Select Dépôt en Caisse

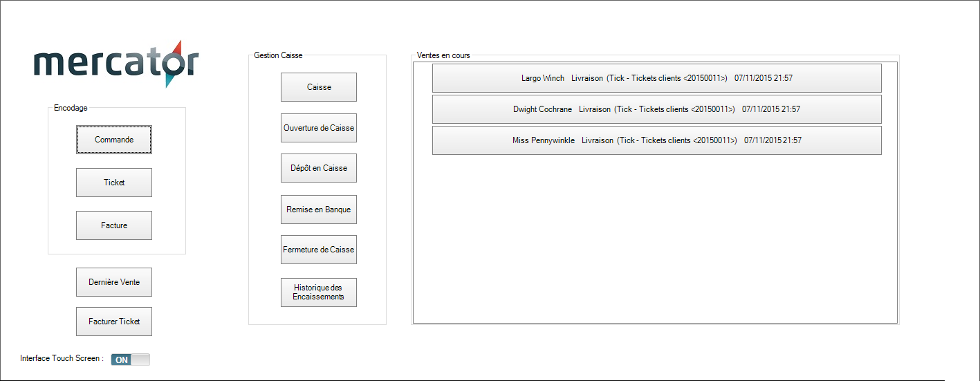pyautogui.click(x=319, y=168)
